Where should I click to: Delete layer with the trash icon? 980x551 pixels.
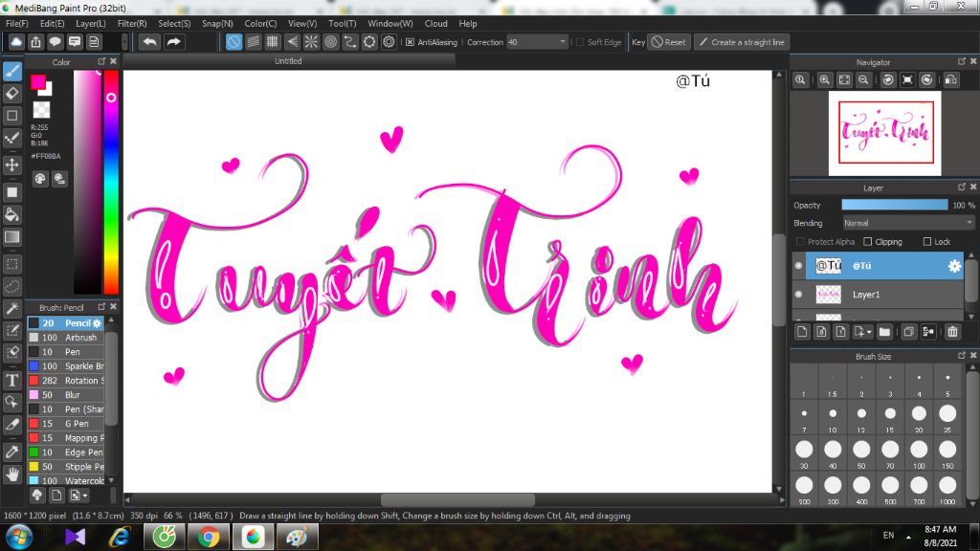[x=952, y=332]
